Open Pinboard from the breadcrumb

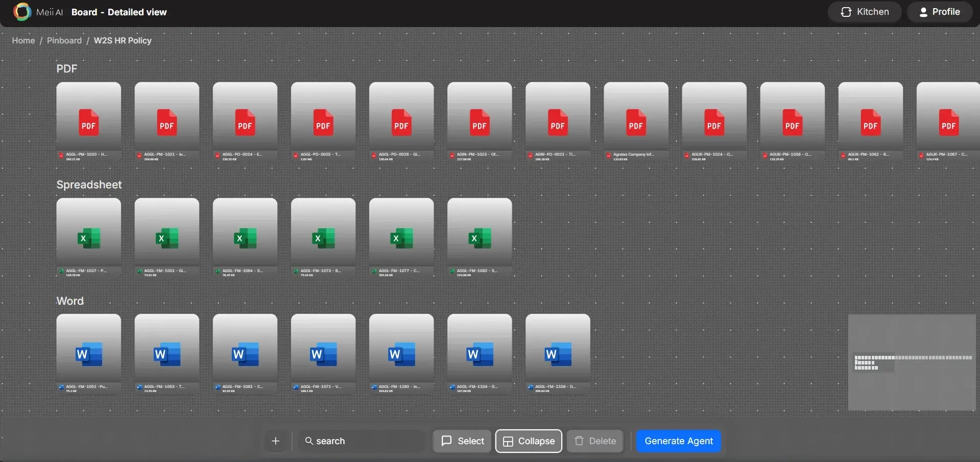click(64, 40)
